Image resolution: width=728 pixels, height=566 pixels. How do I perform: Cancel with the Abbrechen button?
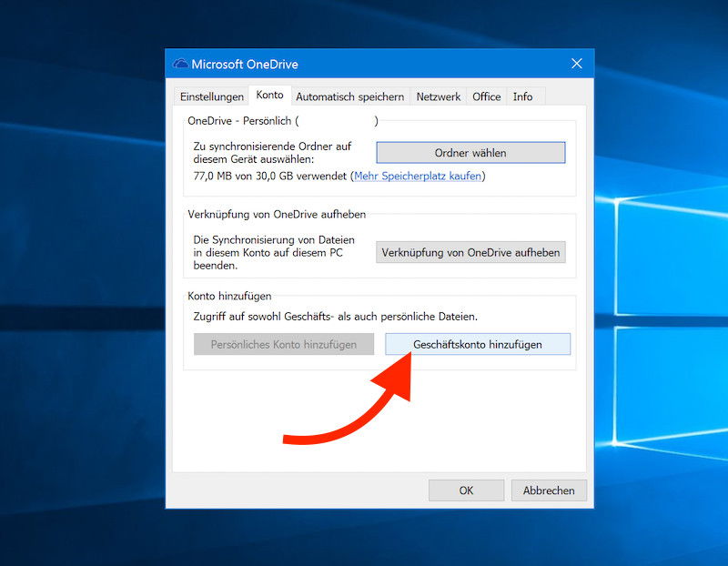pyautogui.click(x=549, y=490)
